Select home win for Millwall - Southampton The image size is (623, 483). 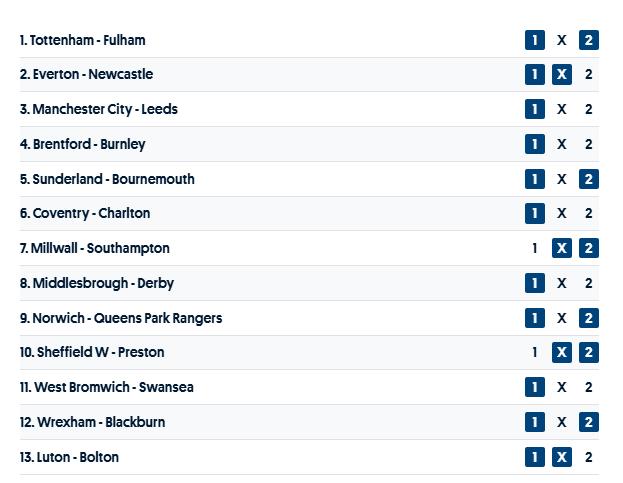535,248
